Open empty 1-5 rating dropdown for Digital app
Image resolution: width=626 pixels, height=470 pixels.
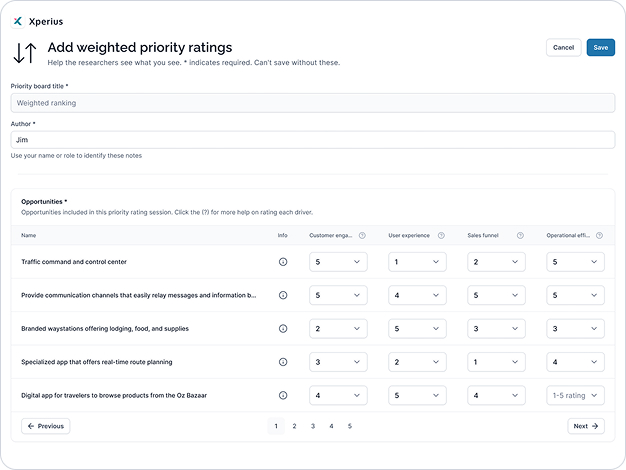tap(575, 395)
